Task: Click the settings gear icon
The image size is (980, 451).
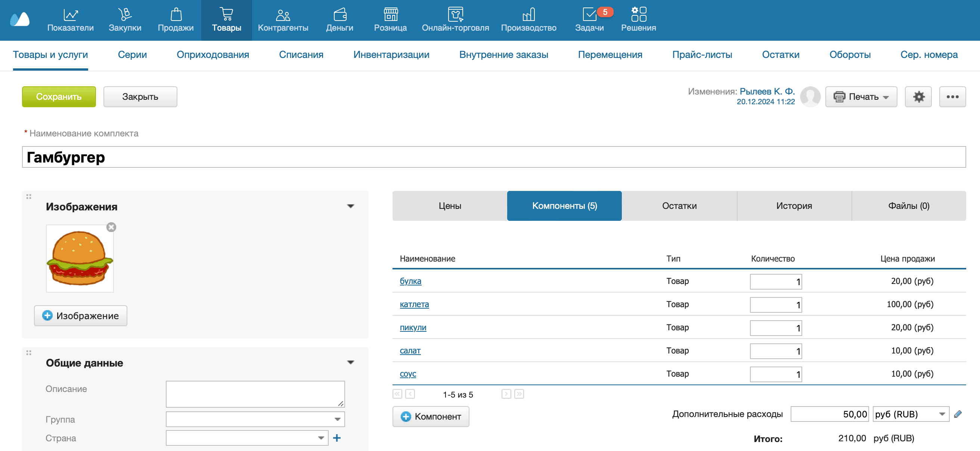Action: [918, 97]
